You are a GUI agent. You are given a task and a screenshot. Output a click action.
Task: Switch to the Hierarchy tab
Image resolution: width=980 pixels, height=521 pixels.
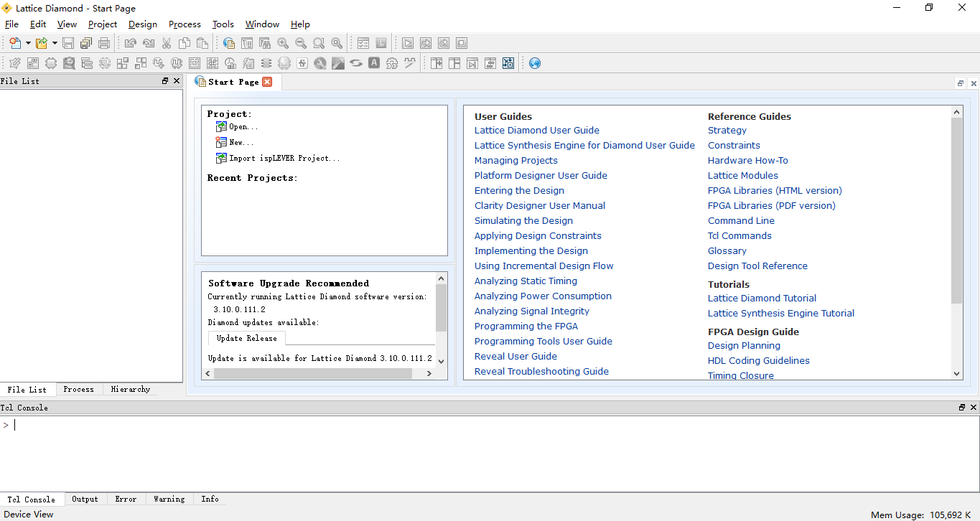(131, 390)
